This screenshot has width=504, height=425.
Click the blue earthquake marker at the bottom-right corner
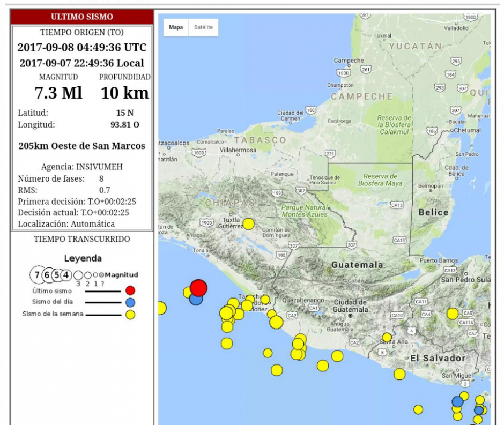tap(479, 411)
